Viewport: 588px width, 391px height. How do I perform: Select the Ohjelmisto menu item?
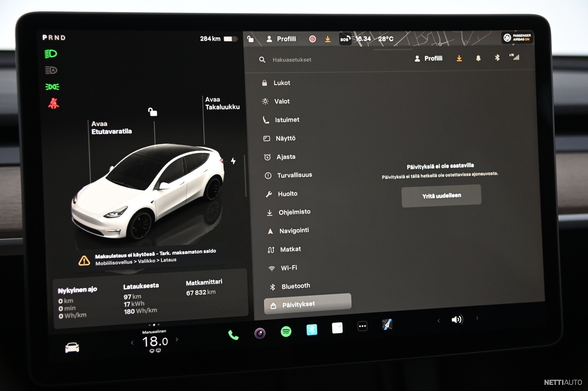(294, 212)
